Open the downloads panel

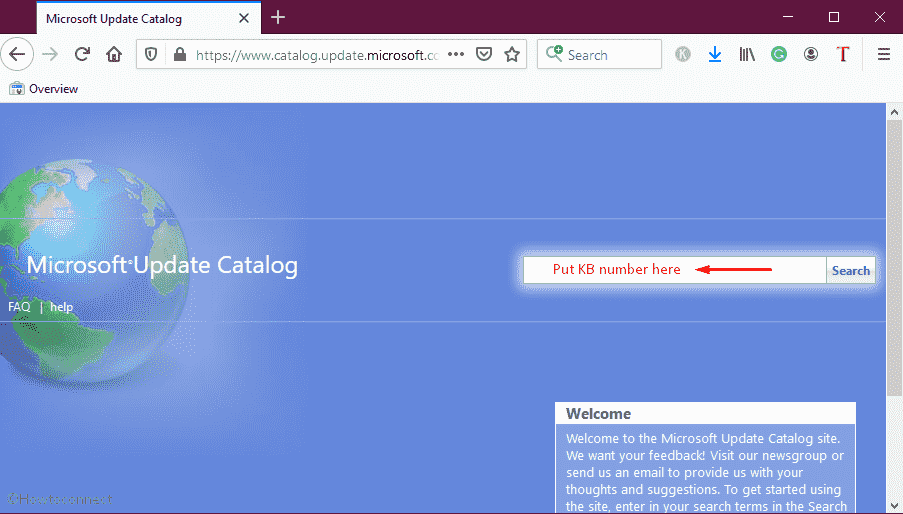point(715,55)
